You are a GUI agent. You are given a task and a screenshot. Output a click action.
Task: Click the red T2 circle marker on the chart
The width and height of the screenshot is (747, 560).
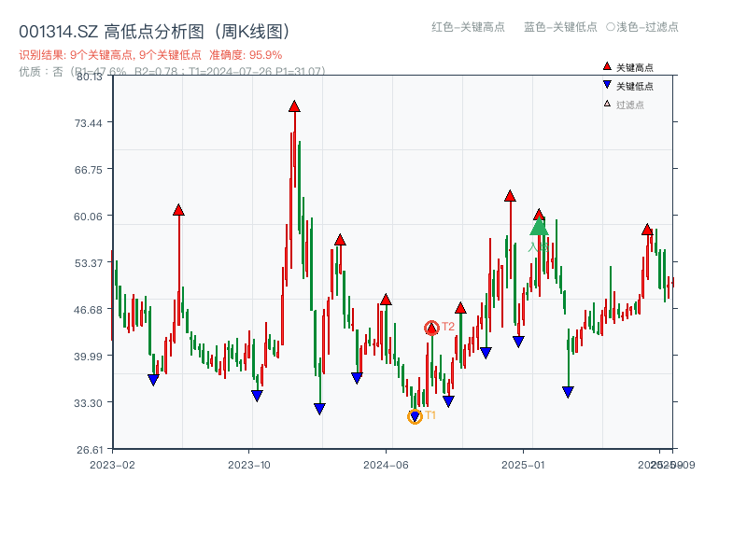pos(432,327)
